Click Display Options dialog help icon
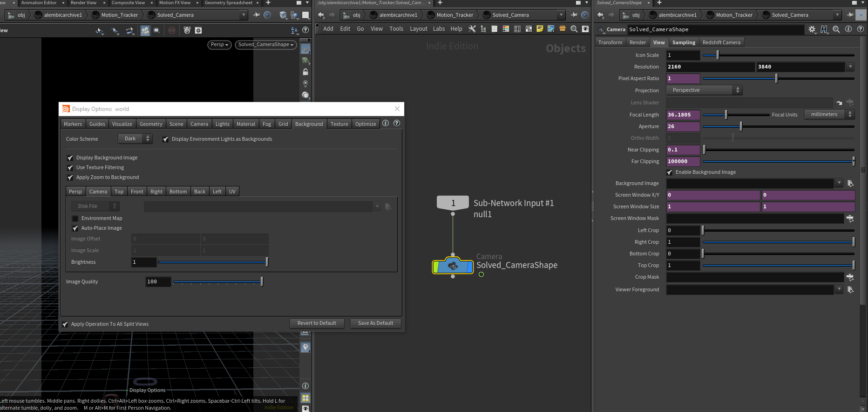This screenshot has height=412, width=868. 397,124
